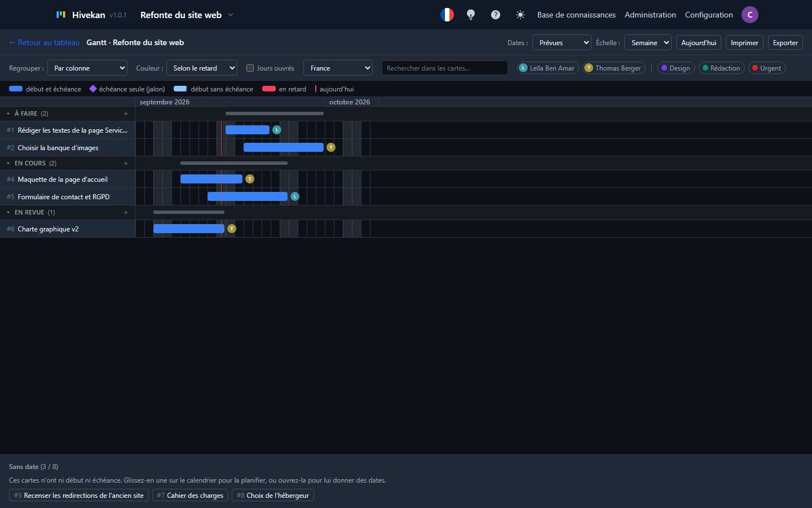Screen dimensions: 812x508
Task: Open user avatar C menu
Action: point(750,15)
